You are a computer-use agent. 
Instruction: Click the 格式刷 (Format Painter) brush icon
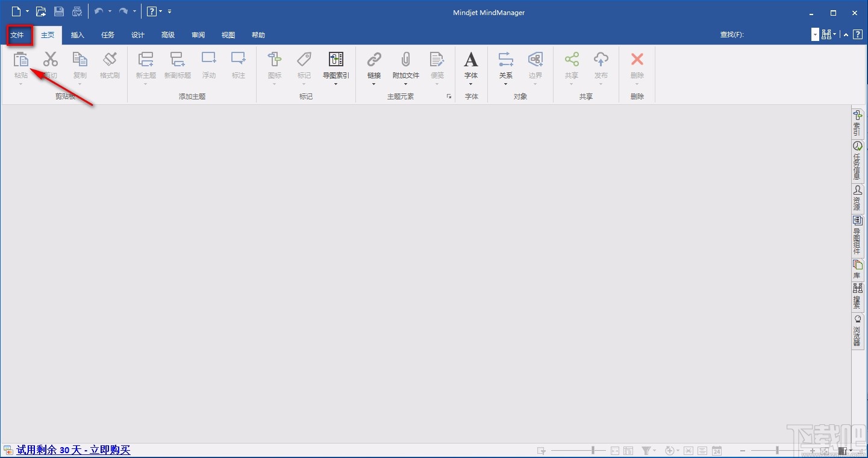coord(110,59)
